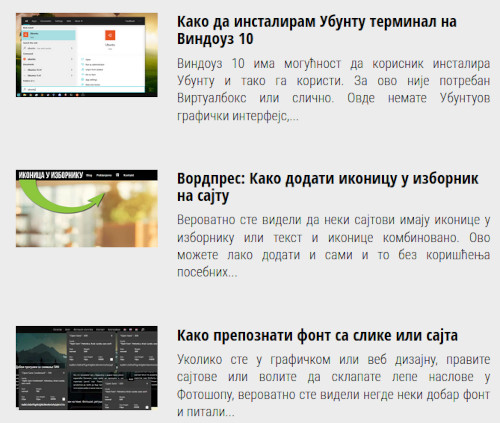
Task: Open 'Вордпрес: Како додати иконицу у изборник' title
Action: [328, 187]
